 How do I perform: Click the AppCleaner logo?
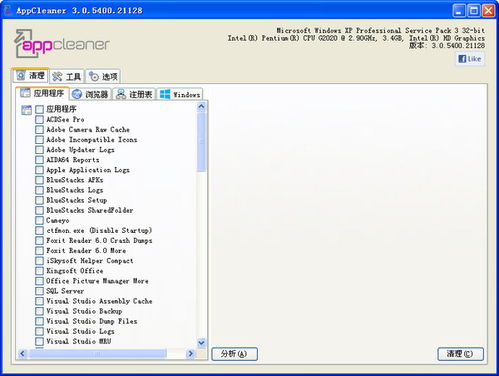click(x=62, y=43)
